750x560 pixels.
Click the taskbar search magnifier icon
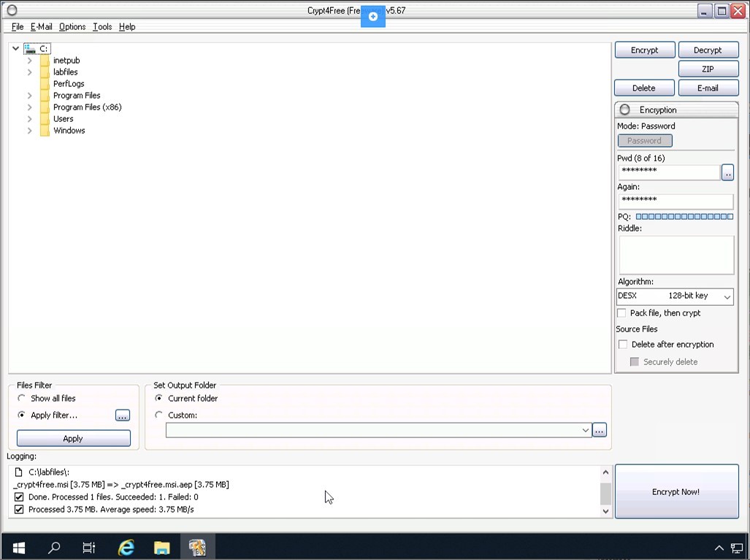click(54, 548)
